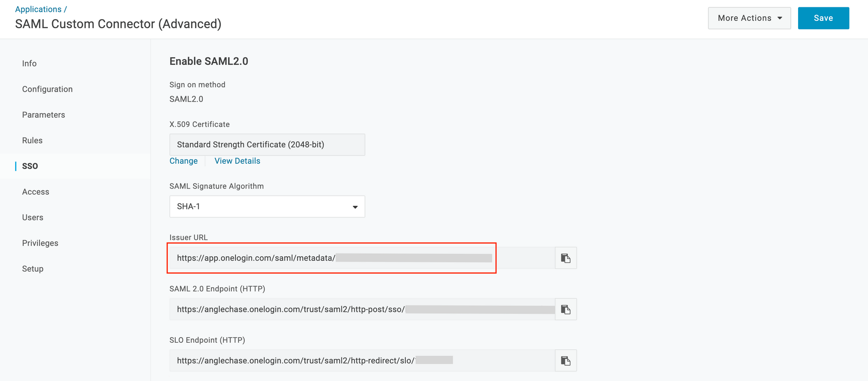Go back to Applications breadcrumb
This screenshot has height=381, width=868.
pyautogui.click(x=38, y=9)
